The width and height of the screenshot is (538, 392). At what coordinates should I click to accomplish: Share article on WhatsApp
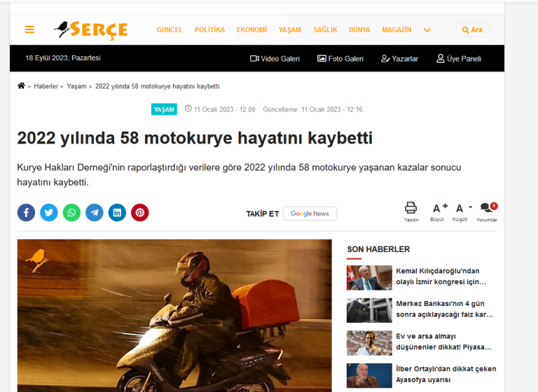[x=71, y=213]
